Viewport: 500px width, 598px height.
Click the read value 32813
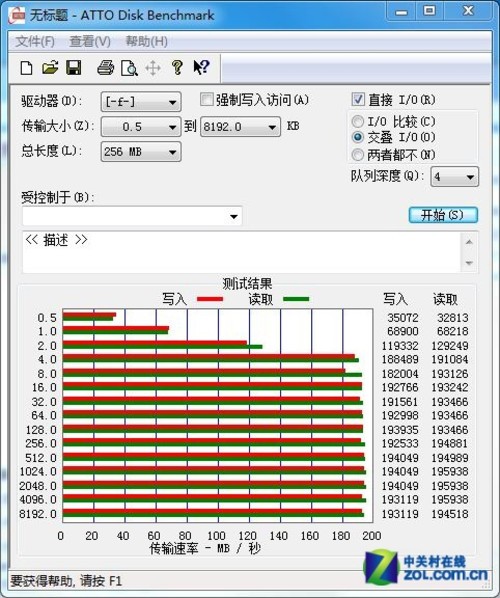tap(452, 317)
